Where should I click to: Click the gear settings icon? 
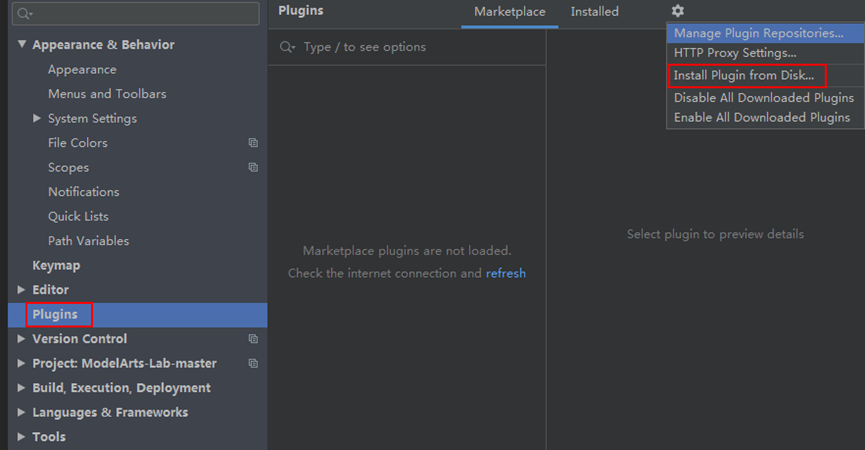coord(678,11)
